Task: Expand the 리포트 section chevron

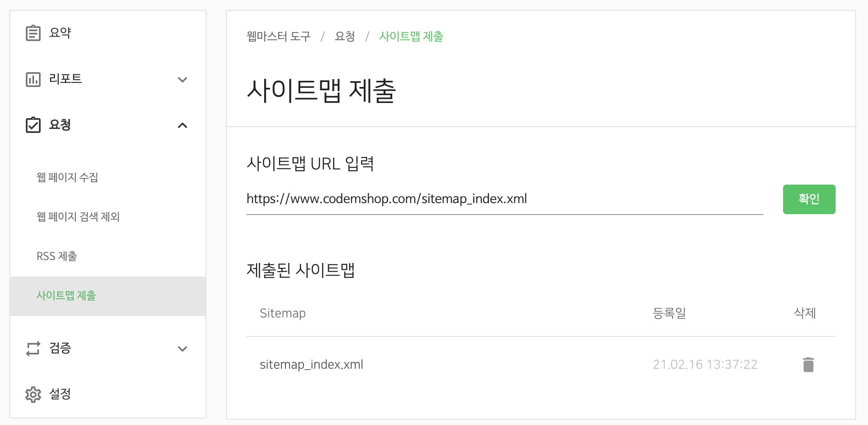Action: click(x=183, y=80)
